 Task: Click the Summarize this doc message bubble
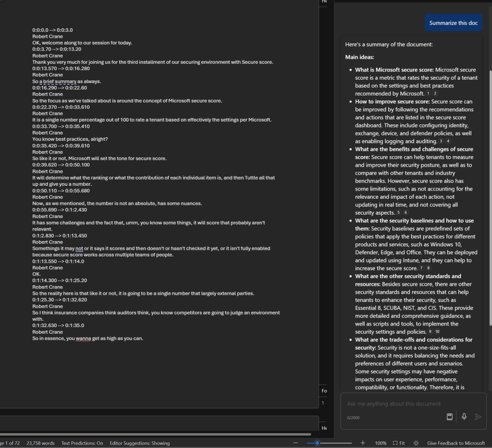pyautogui.click(x=453, y=23)
